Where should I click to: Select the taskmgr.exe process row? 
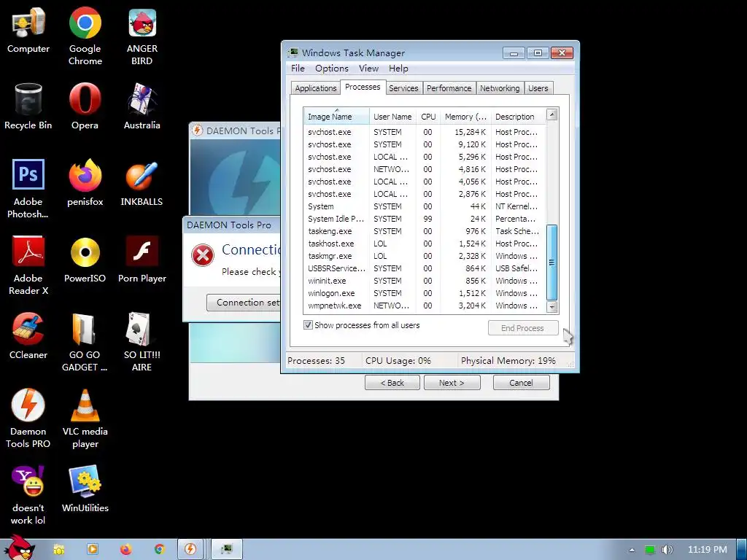pyautogui.click(x=425, y=256)
